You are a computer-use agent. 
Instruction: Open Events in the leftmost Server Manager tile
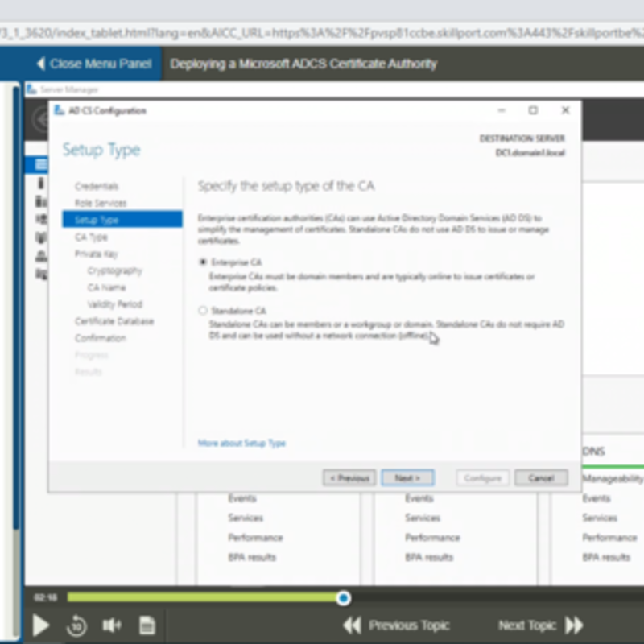pos(242,498)
